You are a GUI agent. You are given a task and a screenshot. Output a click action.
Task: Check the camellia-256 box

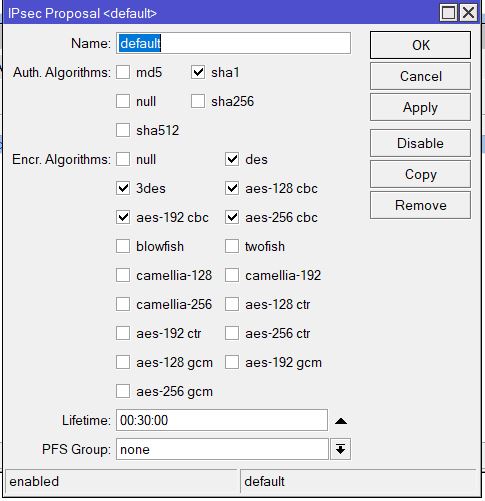pyautogui.click(x=123, y=304)
